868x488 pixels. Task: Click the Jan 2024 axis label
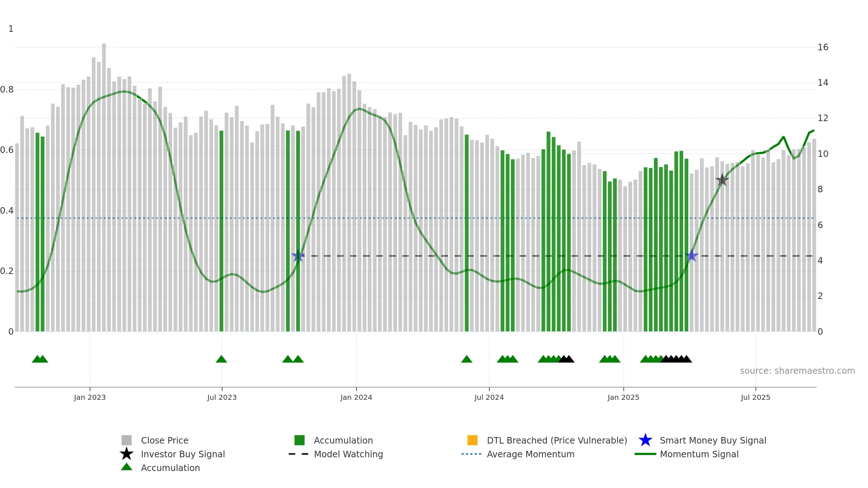click(356, 398)
